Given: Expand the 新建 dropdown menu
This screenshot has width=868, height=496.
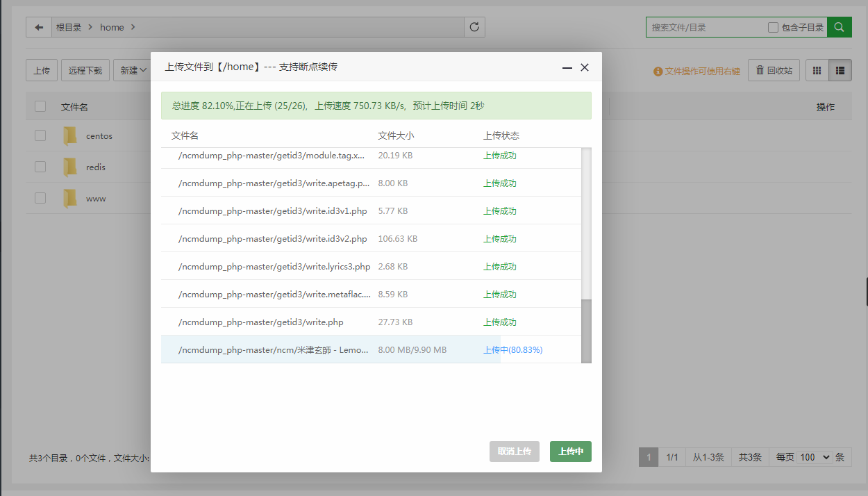Looking at the screenshot, I should [x=133, y=70].
